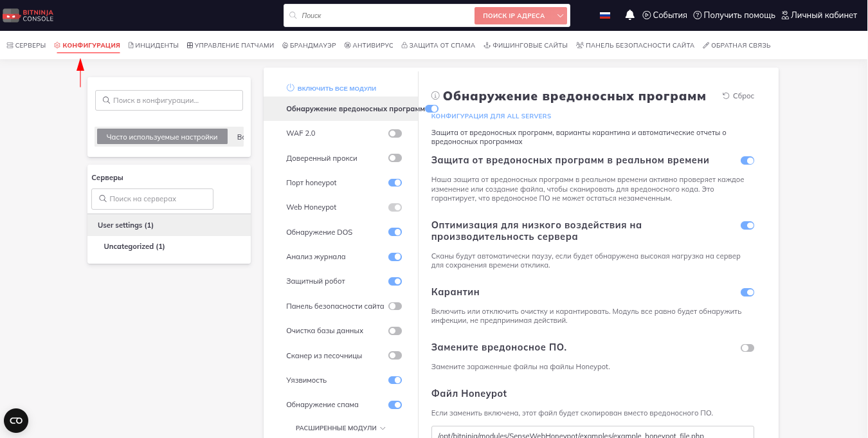Click the search icon in the servers search box
The image size is (868, 438).
[x=103, y=199]
